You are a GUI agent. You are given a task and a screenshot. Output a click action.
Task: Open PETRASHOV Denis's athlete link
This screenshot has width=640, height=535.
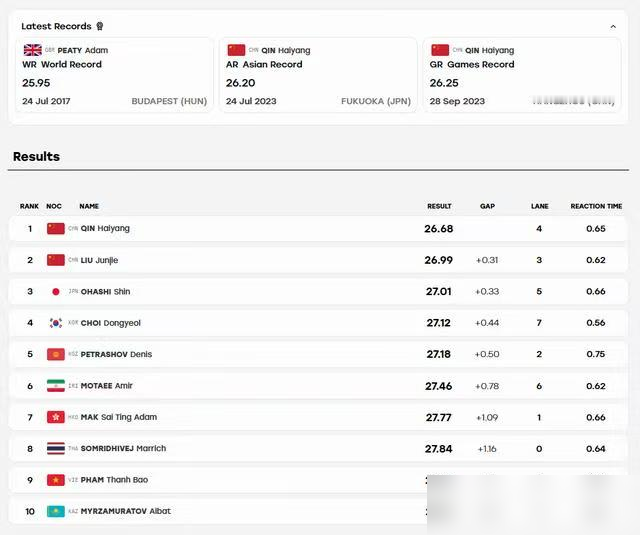[116, 354]
